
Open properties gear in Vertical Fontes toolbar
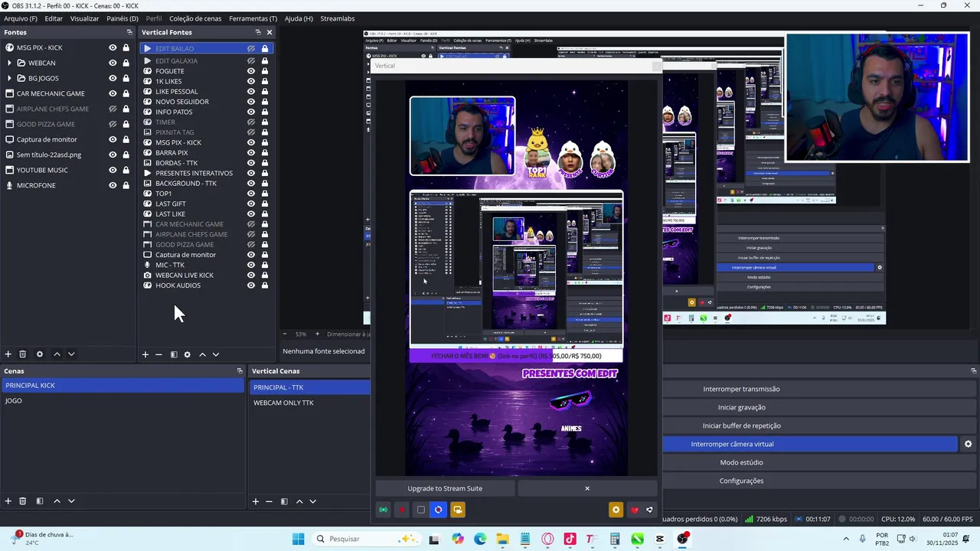pos(188,354)
